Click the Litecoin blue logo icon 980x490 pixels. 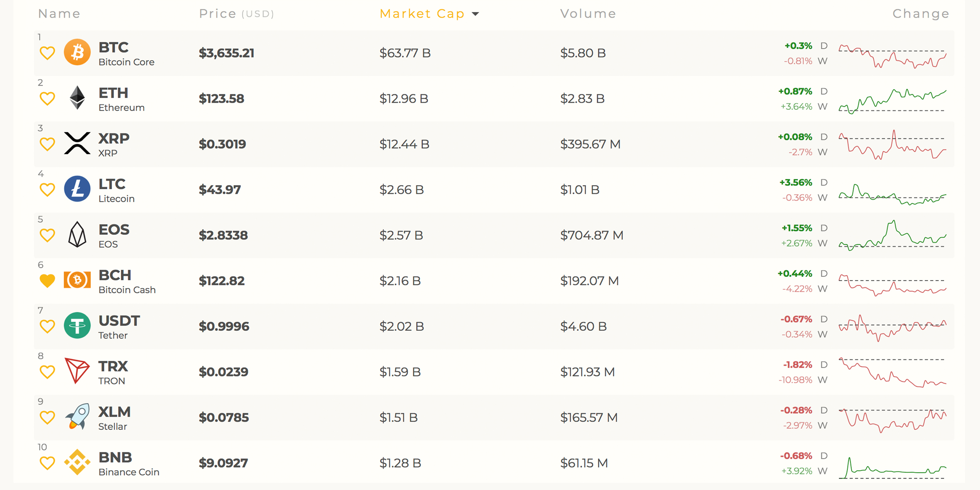click(77, 189)
